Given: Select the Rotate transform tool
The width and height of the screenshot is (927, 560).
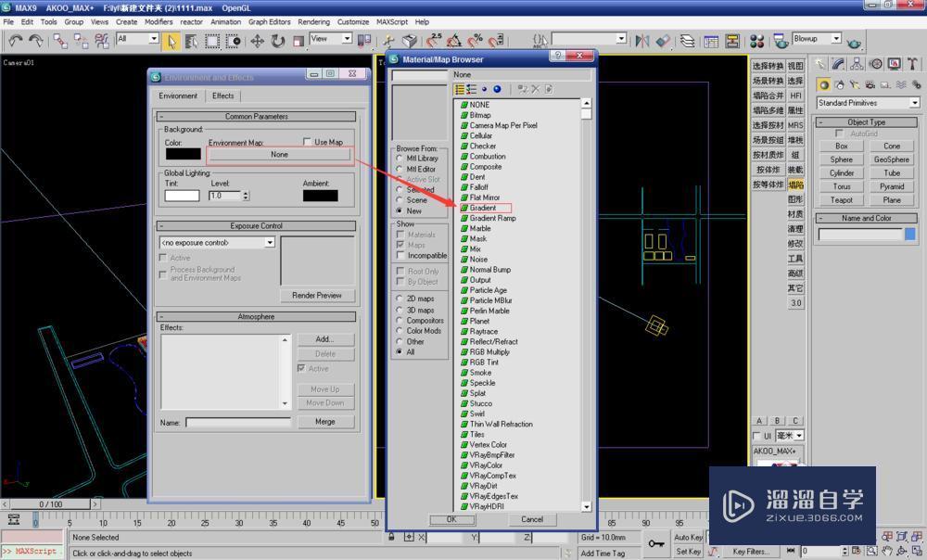Looking at the screenshot, I should [x=277, y=41].
